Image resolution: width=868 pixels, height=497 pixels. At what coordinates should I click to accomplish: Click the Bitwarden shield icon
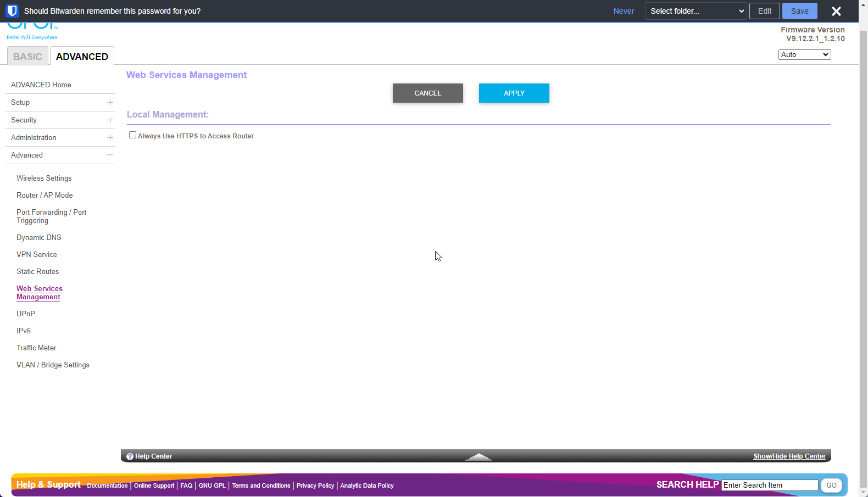12,11
